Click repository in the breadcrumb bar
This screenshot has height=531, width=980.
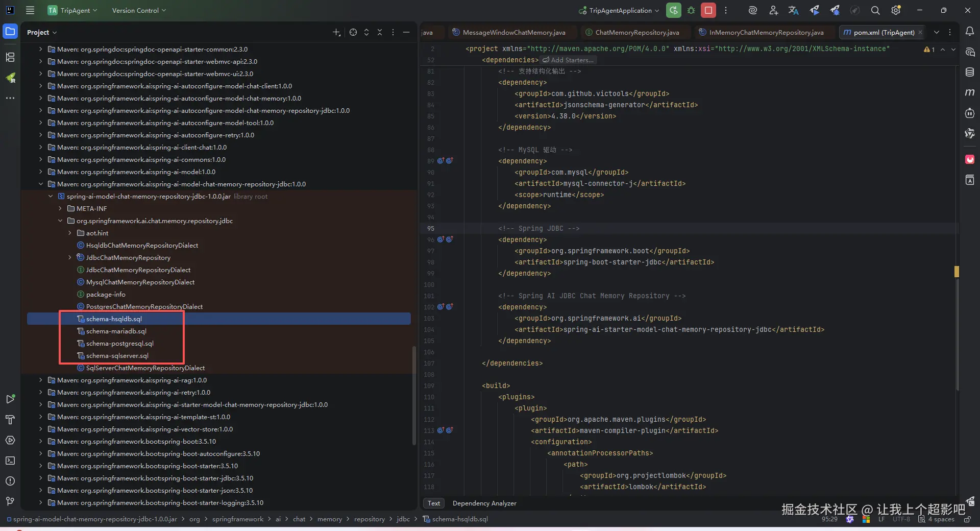[370, 519]
